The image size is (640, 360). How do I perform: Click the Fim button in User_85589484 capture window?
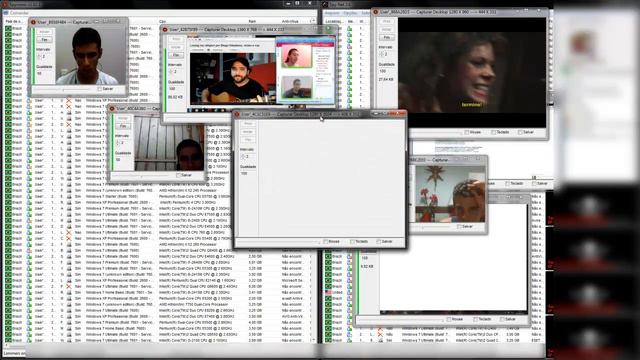44,40
